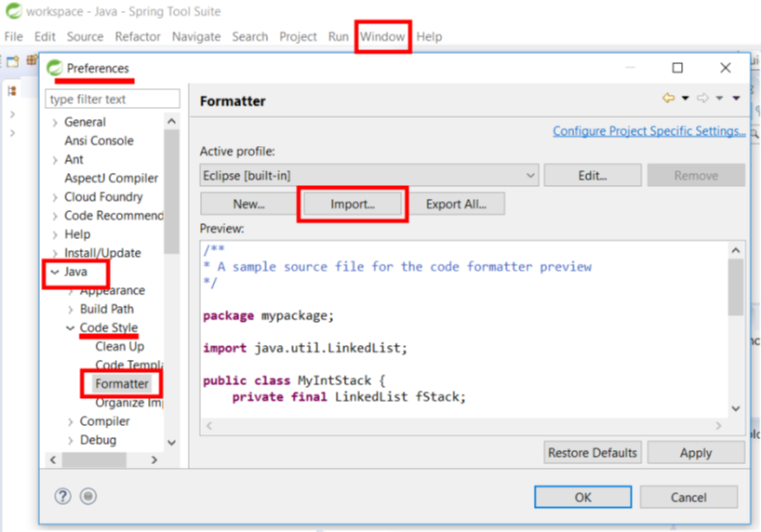Click the New... profile button
Image resolution: width=761 pixels, height=532 pixels.
tap(249, 204)
